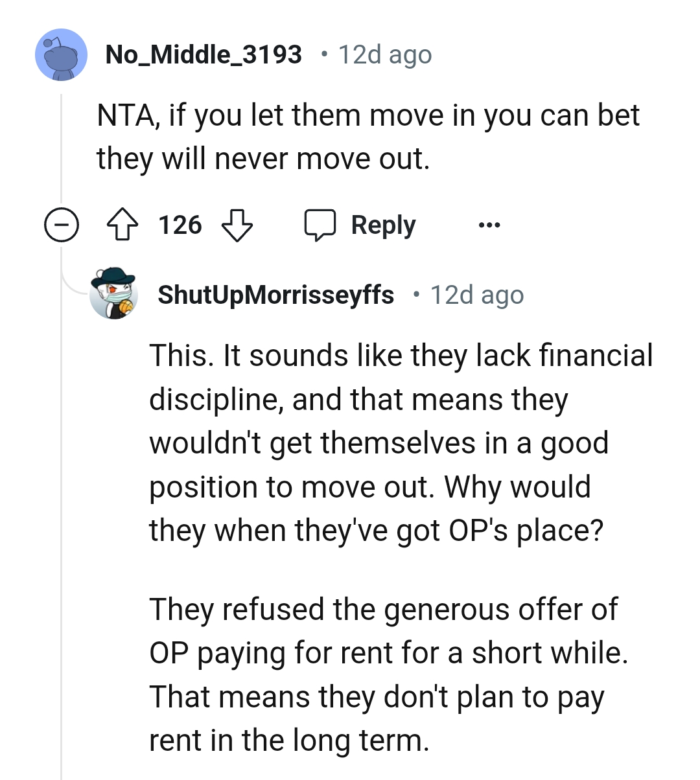Tap the upward vote arrow beside 126
Viewport: 700px width, 780px height.
[x=121, y=225]
